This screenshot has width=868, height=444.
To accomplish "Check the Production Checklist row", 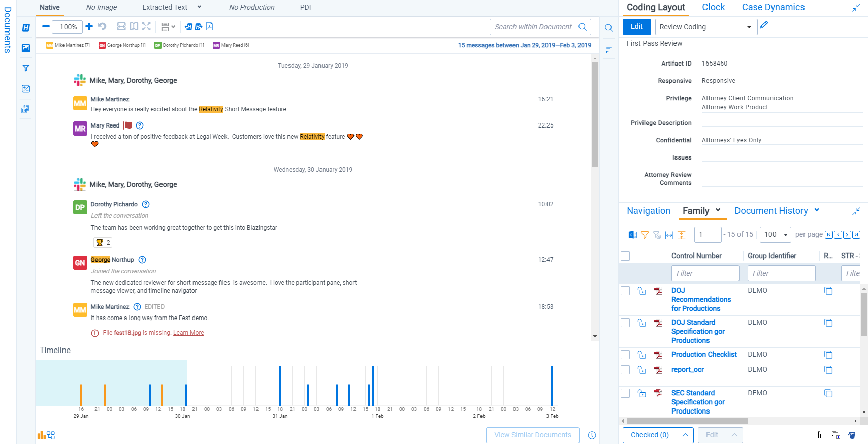I will coord(626,355).
